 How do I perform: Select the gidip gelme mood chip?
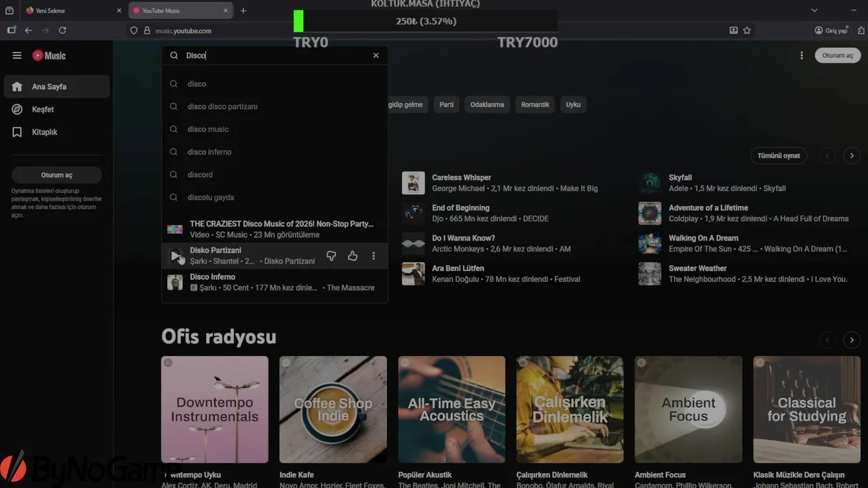tap(407, 104)
